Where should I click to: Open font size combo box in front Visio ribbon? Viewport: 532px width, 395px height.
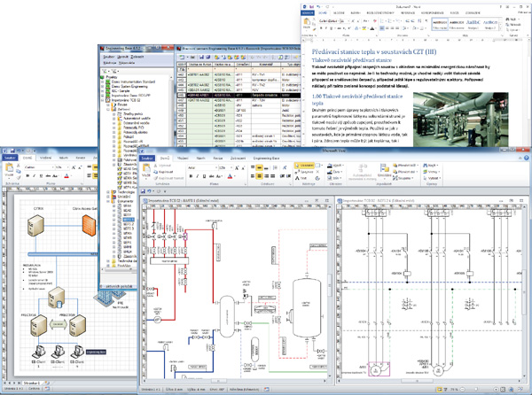pos(225,167)
